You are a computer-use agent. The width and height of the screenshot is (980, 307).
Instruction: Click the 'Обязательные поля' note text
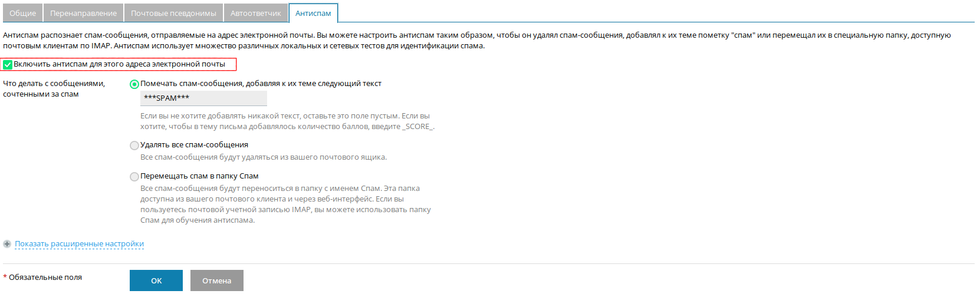pyautogui.click(x=45, y=278)
